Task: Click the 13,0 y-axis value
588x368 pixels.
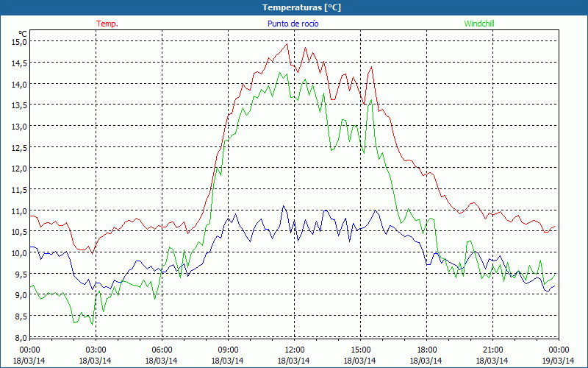Action: coord(21,126)
